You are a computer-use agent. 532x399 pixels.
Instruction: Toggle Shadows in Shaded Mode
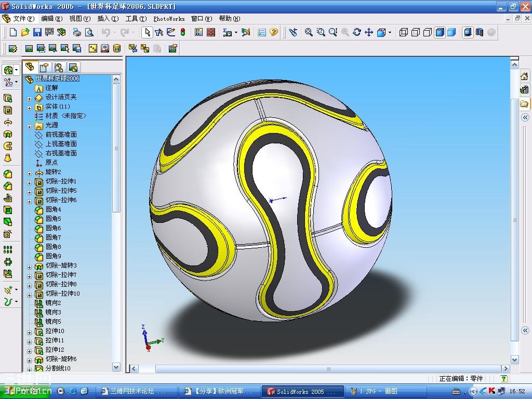468,32
